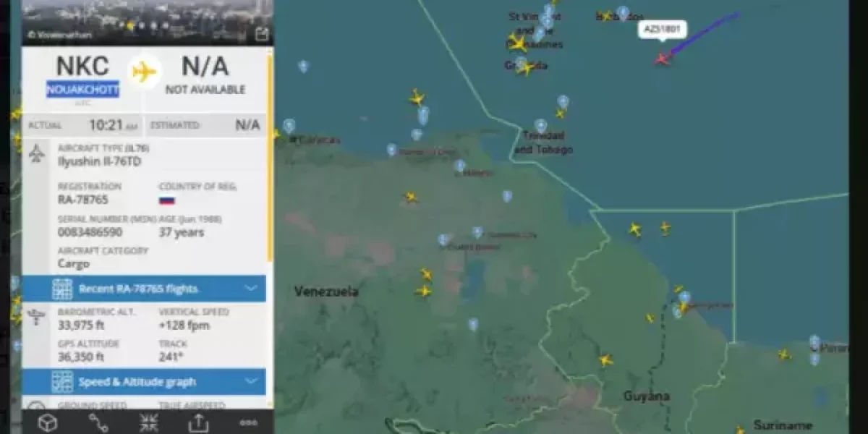Image resolution: width=868 pixels, height=434 pixels.
Task: Select the yellow plane icon between airports
Action: 145,72
